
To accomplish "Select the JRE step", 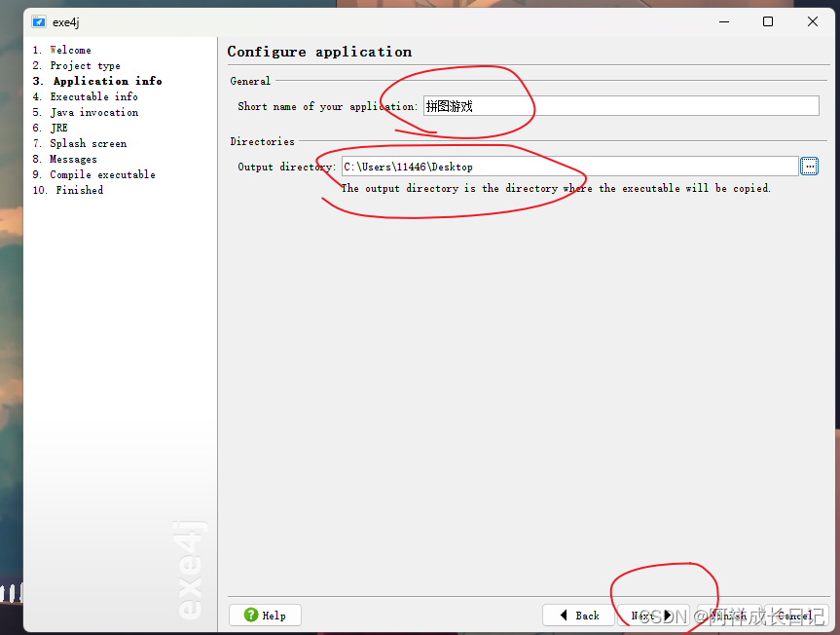I will tap(58, 128).
